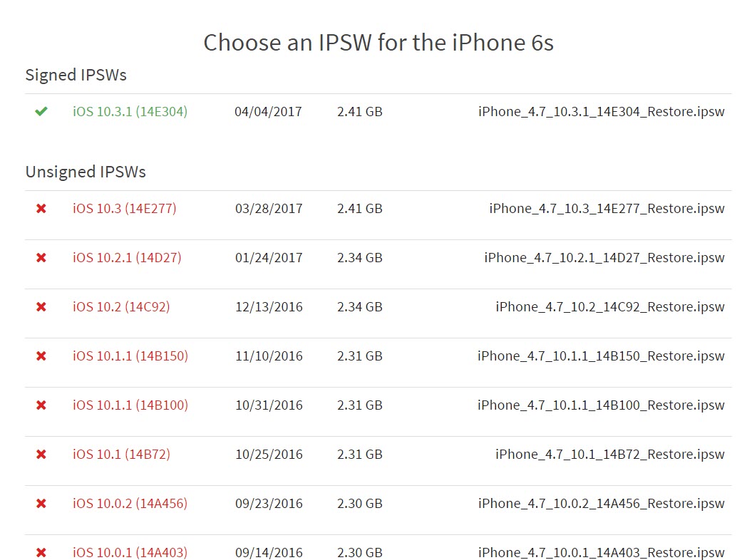Click the red X next to iOS 10.3
This screenshot has width=752, height=560.
pyautogui.click(x=41, y=209)
